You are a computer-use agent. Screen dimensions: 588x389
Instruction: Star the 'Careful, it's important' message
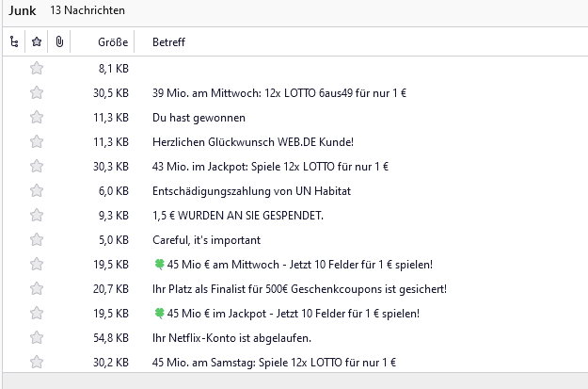click(37, 240)
